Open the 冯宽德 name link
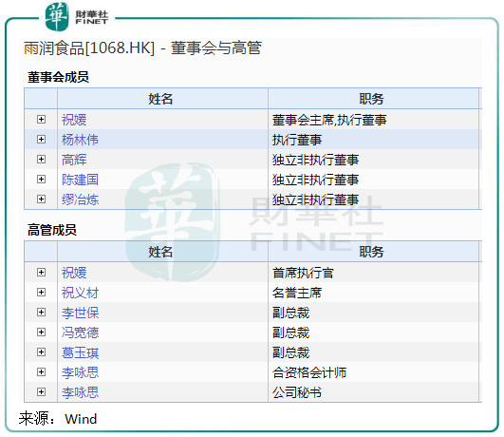The image size is (504, 437). click(80, 332)
